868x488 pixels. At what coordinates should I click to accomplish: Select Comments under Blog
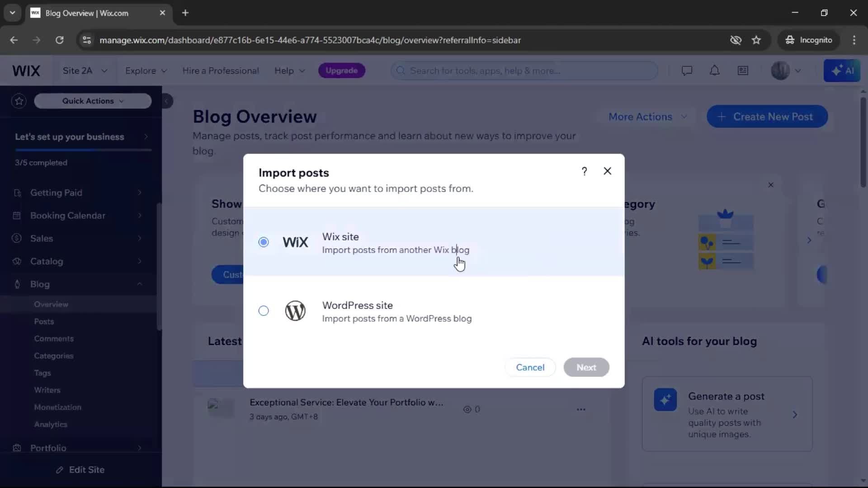click(x=54, y=339)
